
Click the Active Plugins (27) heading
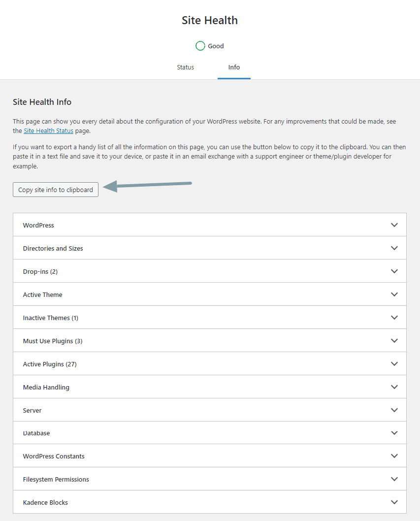[50, 364]
